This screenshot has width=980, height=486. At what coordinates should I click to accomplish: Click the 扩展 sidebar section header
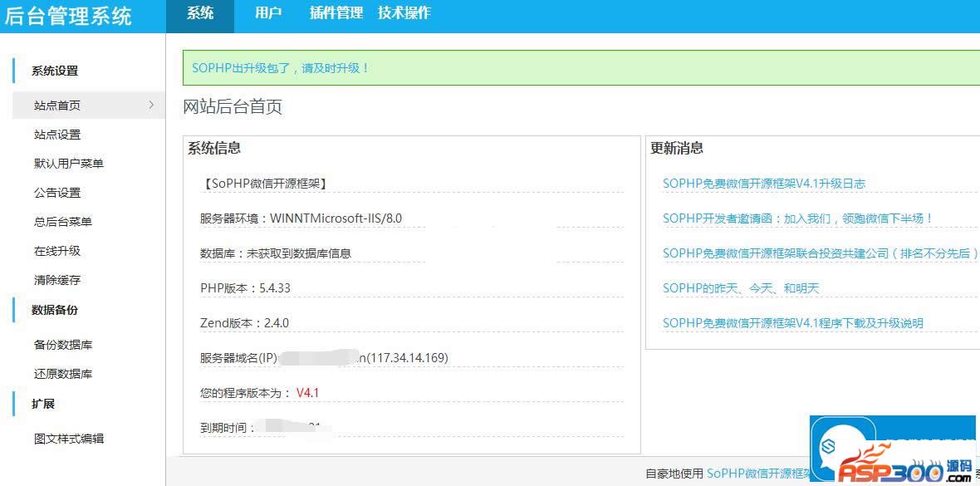[x=43, y=404]
